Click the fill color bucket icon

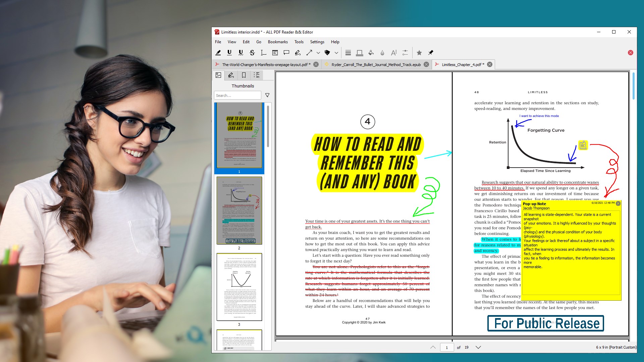[x=371, y=53]
